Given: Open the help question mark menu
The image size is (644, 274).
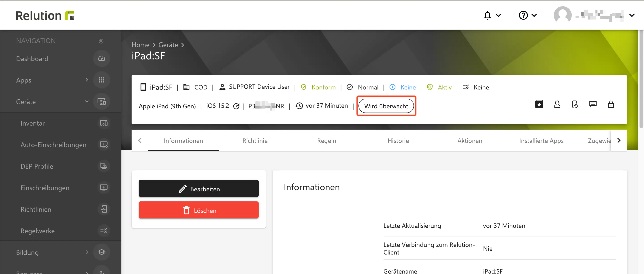Looking at the screenshot, I should (x=523, y=15).
